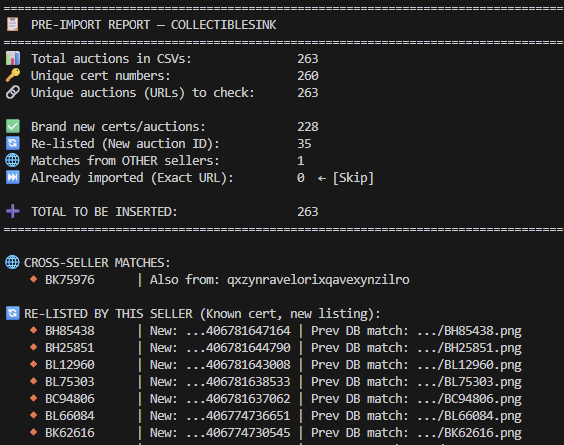Click the 'Total auctions in CSVs:' label
The image size is (564, 445).
click(111, 59)
